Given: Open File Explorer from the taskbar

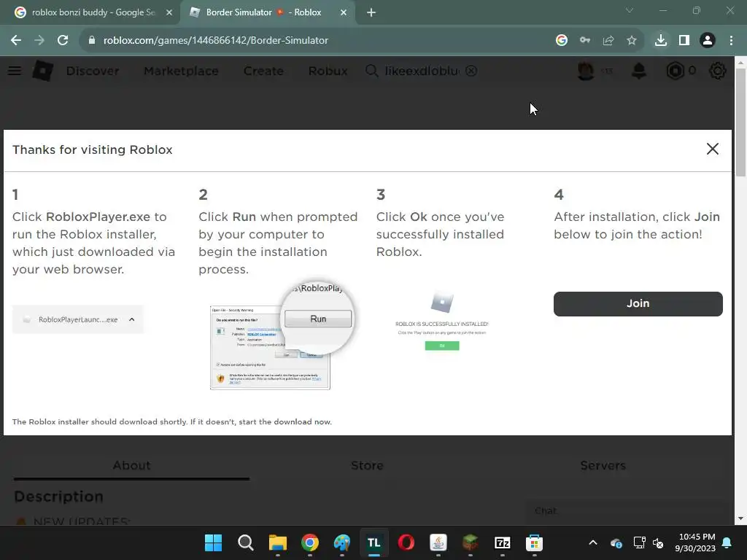Looking at the screenshot, I should point(278,542).
